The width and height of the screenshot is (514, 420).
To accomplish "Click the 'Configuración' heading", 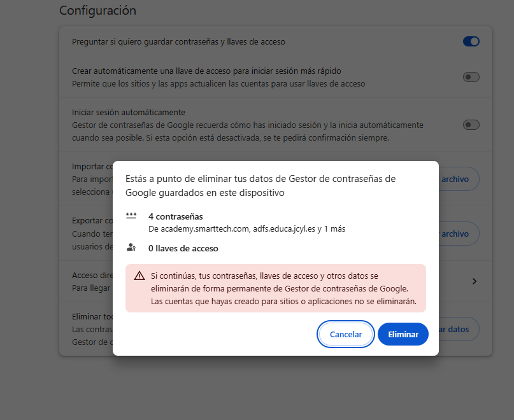I will (97, 10).
